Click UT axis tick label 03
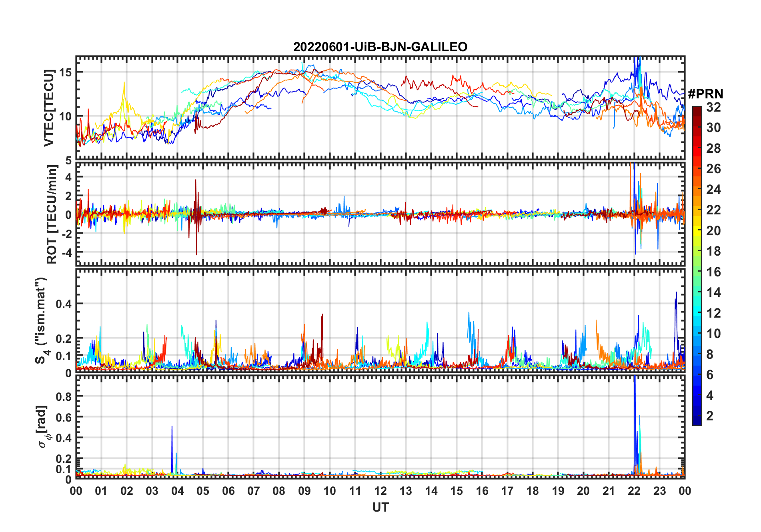 (152, 491)
